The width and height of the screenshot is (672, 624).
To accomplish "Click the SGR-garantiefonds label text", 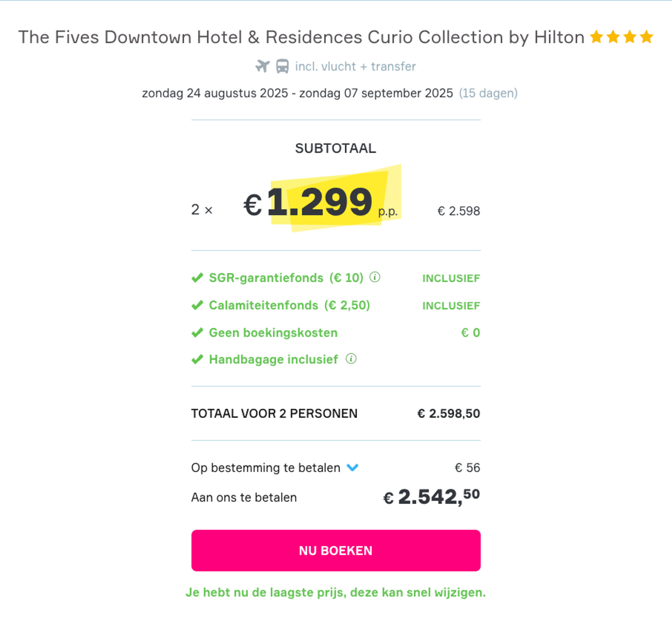I will 266,278.
